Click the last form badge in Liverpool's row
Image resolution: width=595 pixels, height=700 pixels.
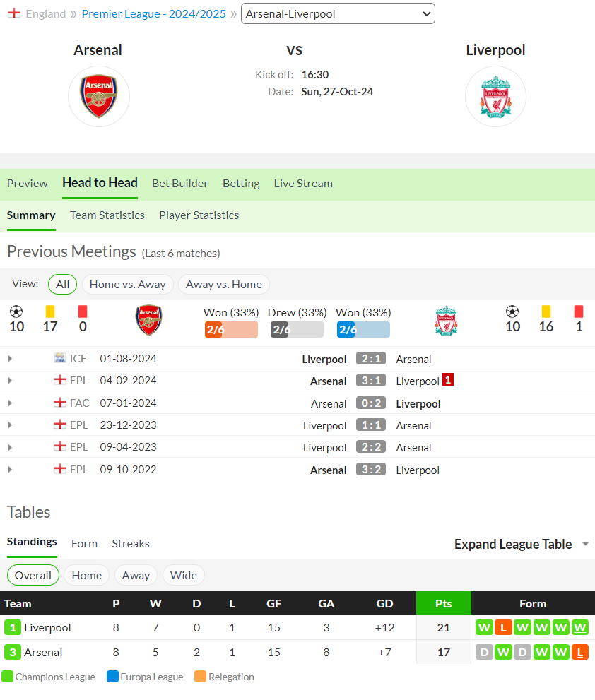click(580, 627)
